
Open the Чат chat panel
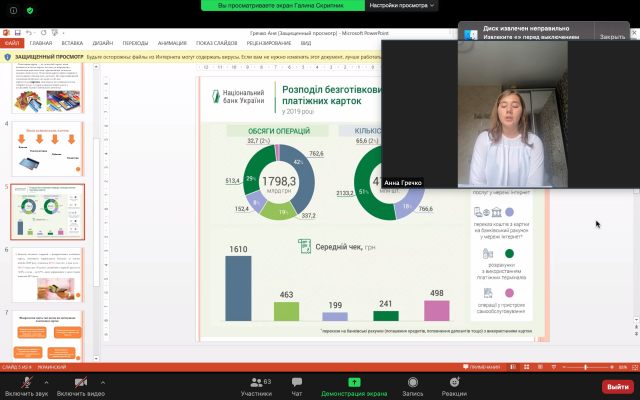(297, 385)
